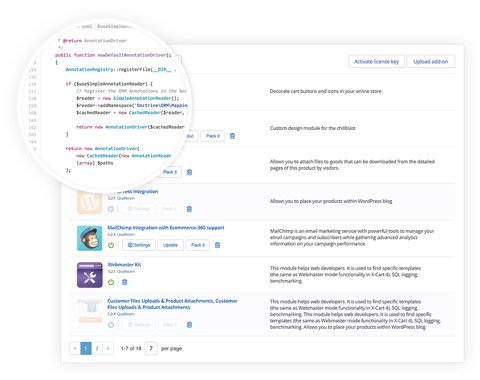Delete the MailChimp add-on via trash icon

pos(217,245)
